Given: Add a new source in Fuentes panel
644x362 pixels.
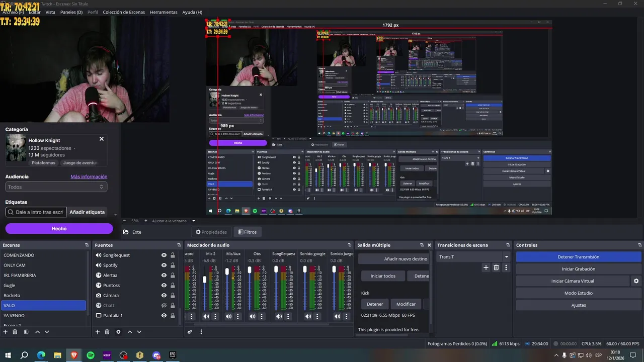Looking at the screenshot, I should pos(98,332).
